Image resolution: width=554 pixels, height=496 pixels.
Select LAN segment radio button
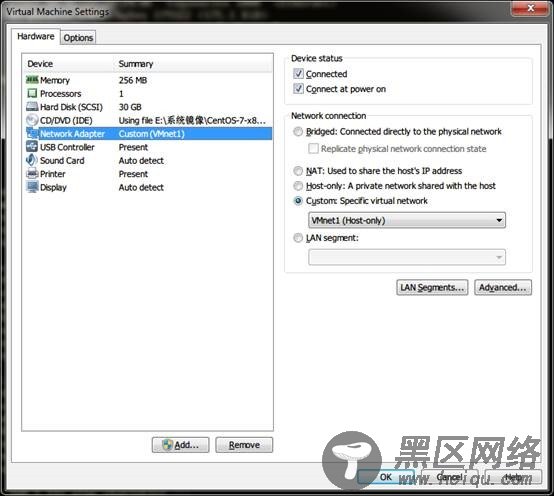pyautogui.click(x=298, y=238)
